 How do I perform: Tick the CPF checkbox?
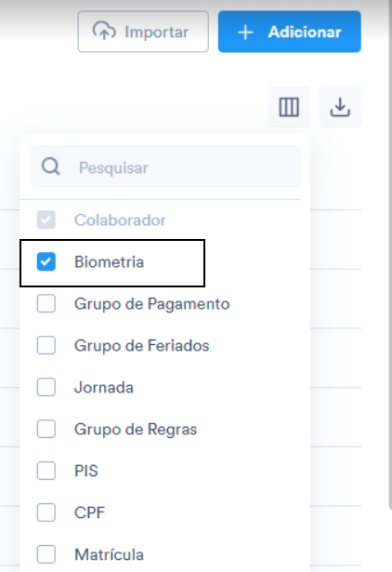[46, 512]
